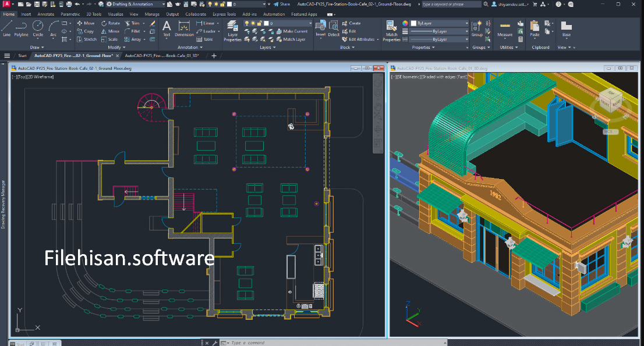This screenshot has width=644, height=346.
Task: Open the Parametric ribbon tab
Action: [x=70, y=14]
